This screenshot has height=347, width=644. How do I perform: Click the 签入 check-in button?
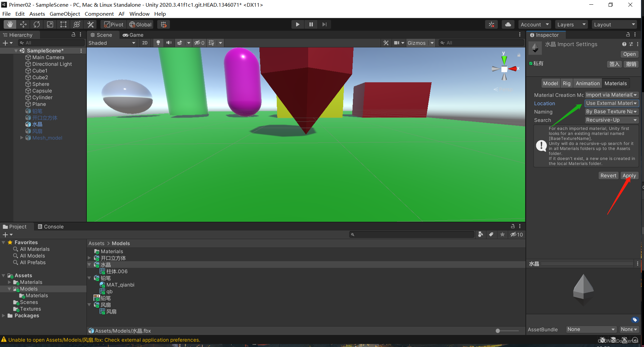[x=614, y=64]
